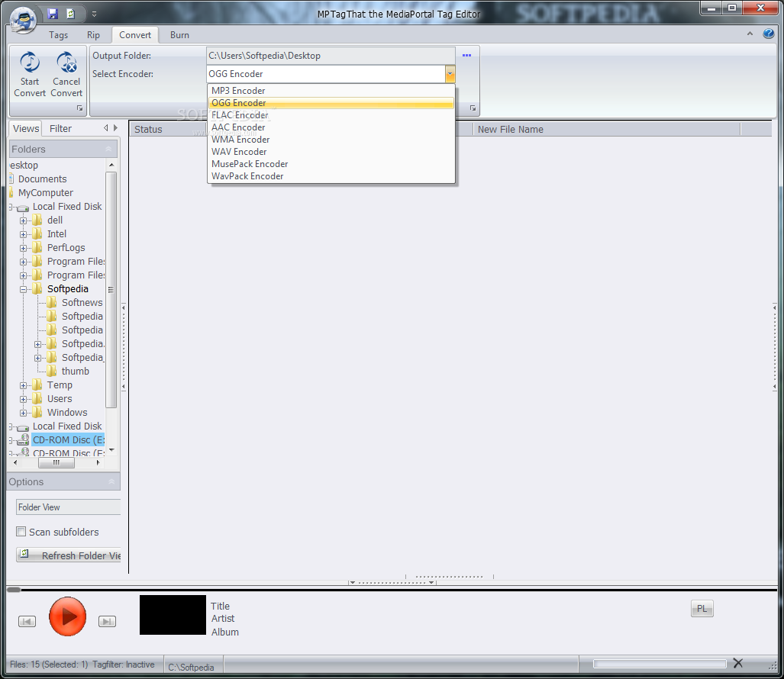Click the MPTagThat application orb button

(23, 21)
